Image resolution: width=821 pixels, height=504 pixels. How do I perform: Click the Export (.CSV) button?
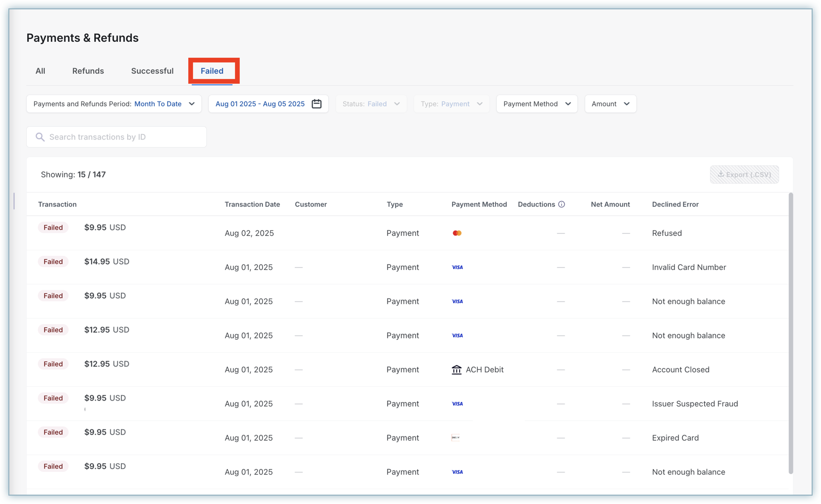click(745, 174)
